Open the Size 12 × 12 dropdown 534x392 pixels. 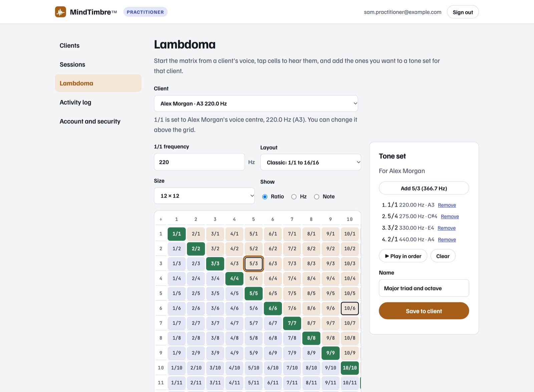pos(204,196)
